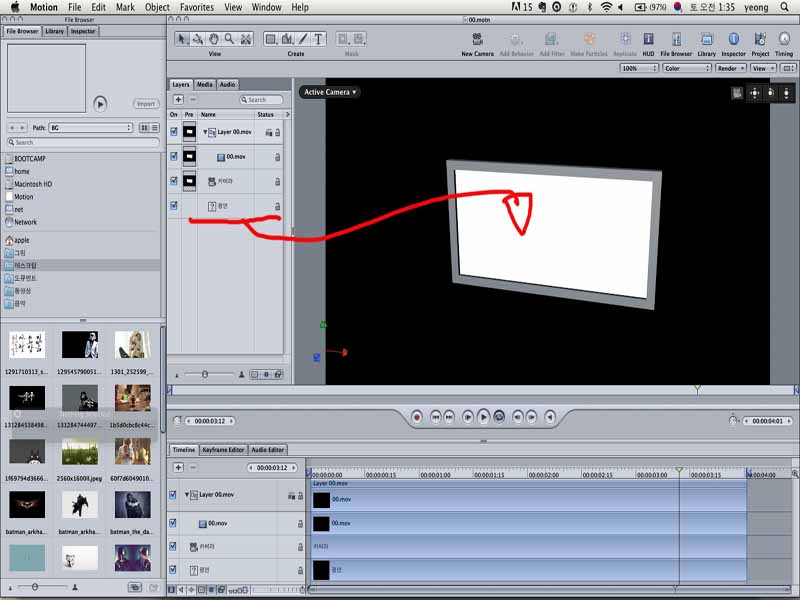Pick the Pan hand tool
The height and width of the screenshot is (600, 800).
[214, 39]
